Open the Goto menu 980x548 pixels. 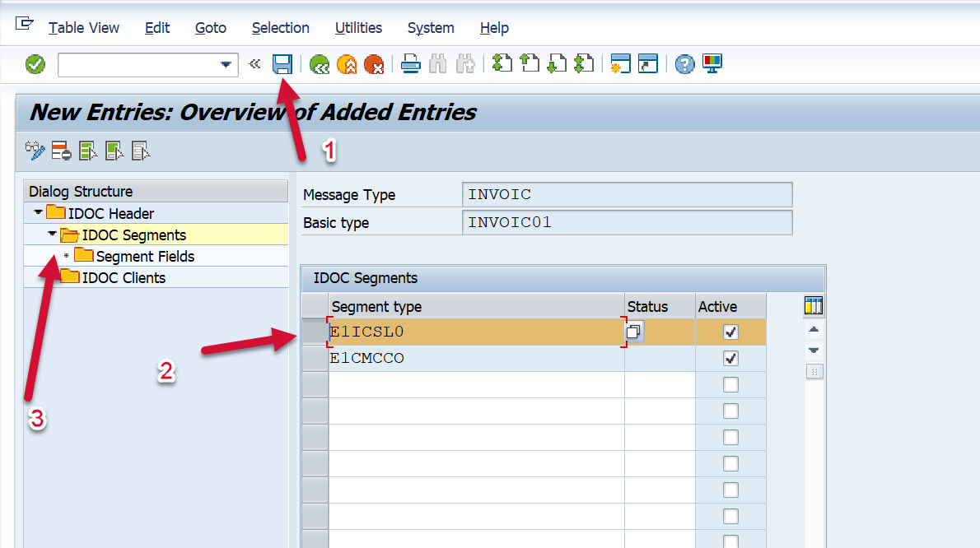click(x=211, y=28)
